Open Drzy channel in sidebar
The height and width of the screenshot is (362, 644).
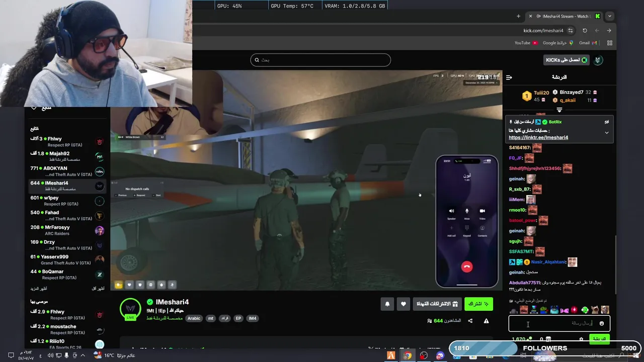click(x=67, y=245)
